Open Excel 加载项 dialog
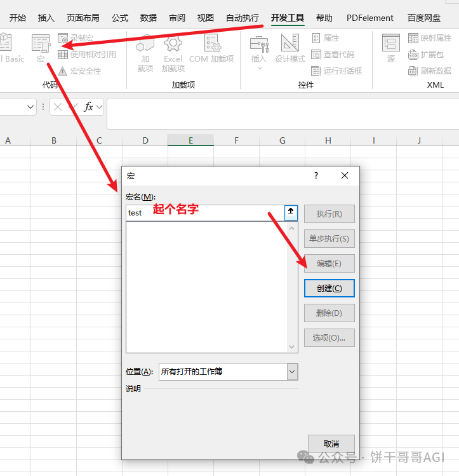 coord(173,53)
